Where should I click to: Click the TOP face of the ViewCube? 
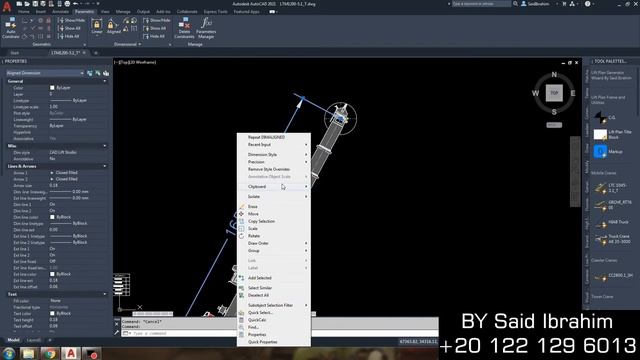pos(554,93)
